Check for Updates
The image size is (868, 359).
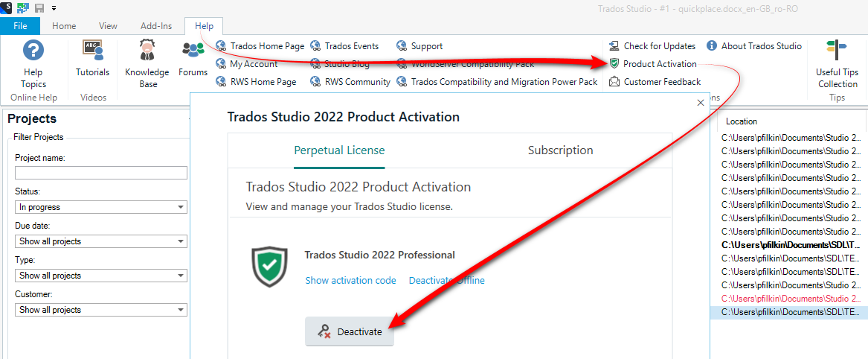click(x=652, y=46)
